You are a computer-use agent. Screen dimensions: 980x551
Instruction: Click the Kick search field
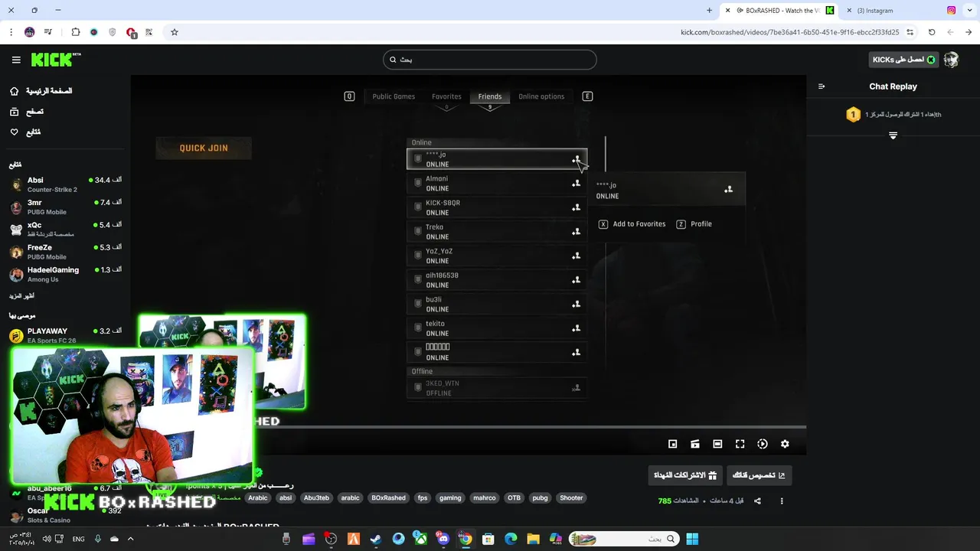click(x=490, y=60)
